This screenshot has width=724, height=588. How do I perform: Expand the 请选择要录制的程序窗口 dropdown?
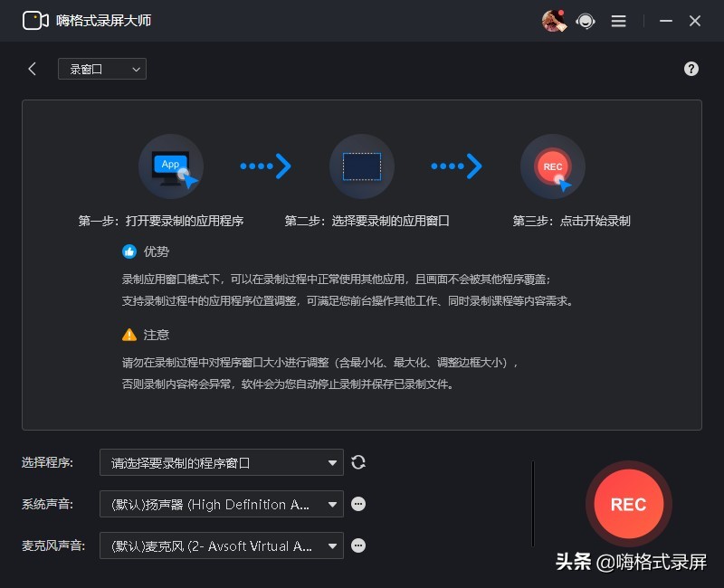[221, 462]
